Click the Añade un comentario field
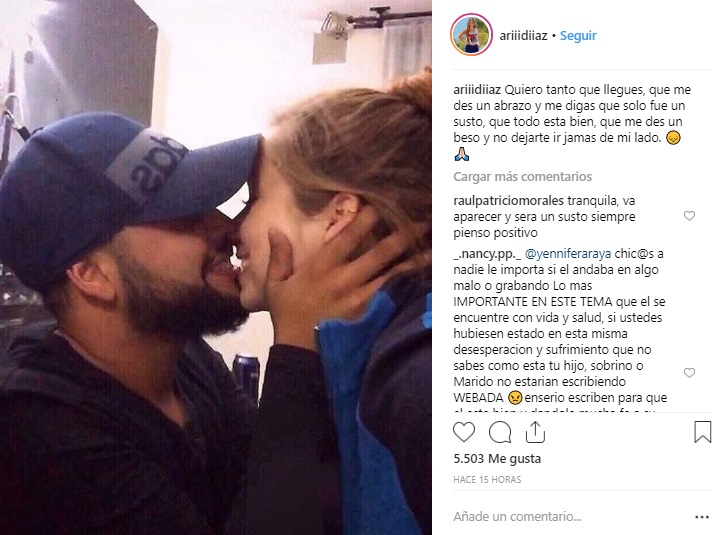Screen dimensions: 713x535 (517, 517)
